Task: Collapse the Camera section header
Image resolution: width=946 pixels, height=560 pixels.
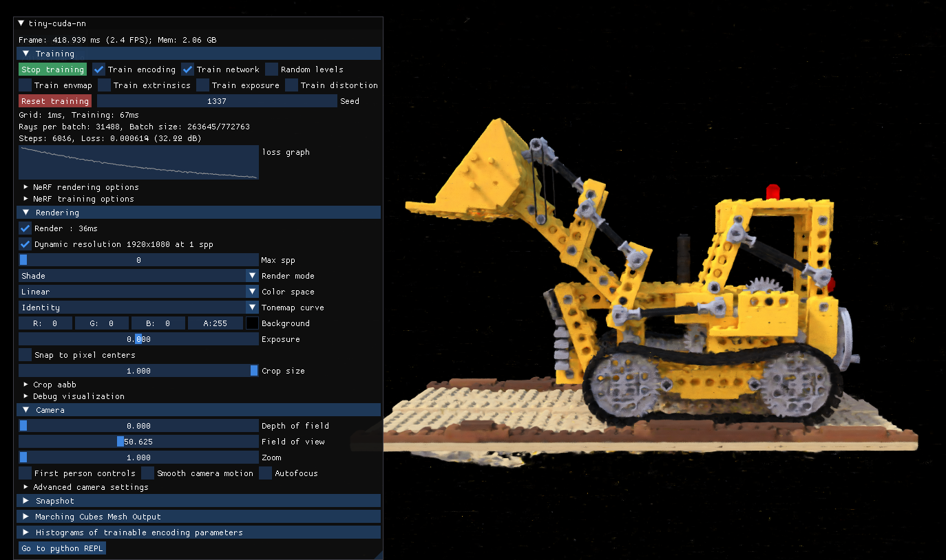Action: [200, 410]
